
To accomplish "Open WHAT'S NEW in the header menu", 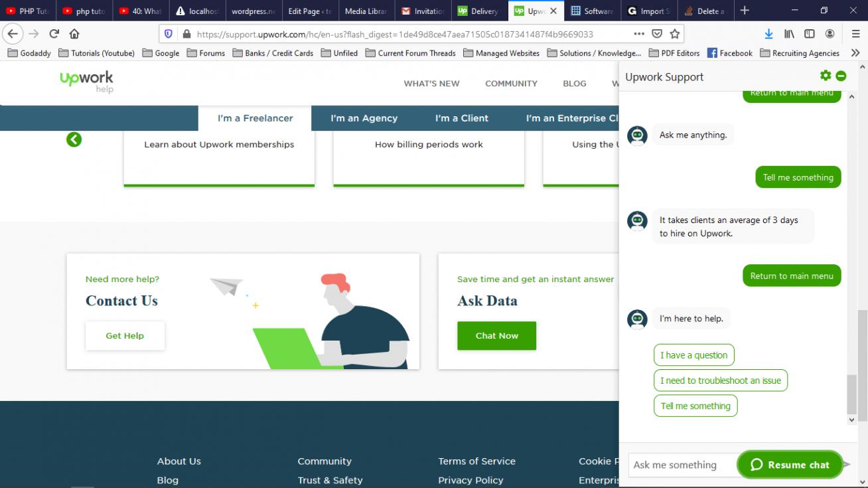I will [431, 84].
